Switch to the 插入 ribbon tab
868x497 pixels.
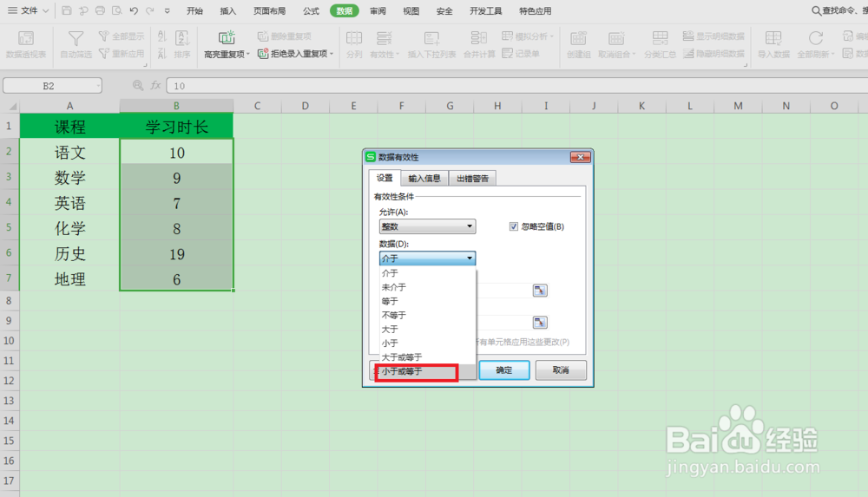pos(227,10)
